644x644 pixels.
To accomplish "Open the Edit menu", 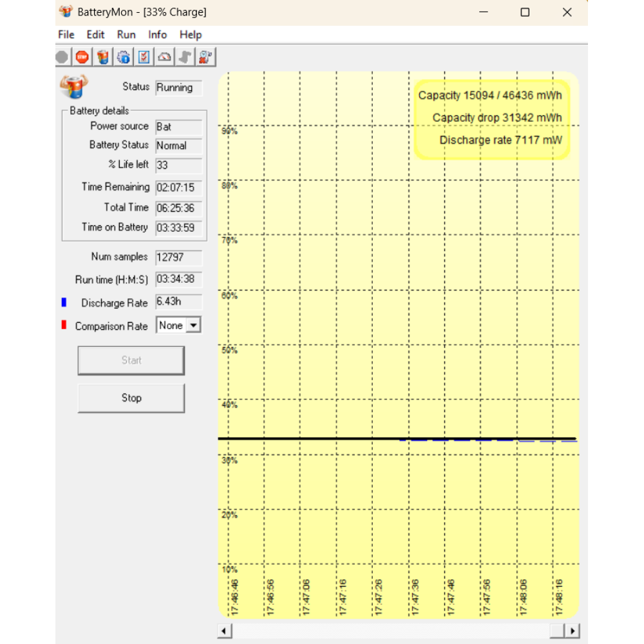I will 95,35.
